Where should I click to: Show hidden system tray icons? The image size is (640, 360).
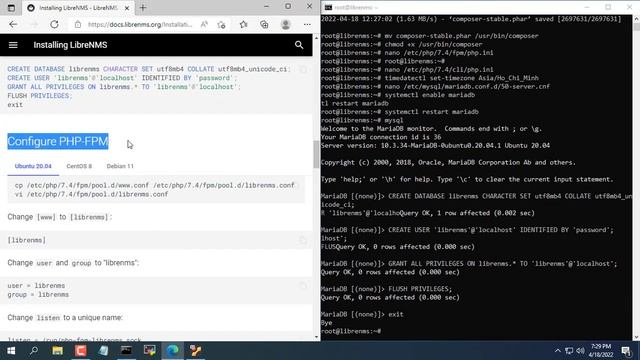click(x=558, y=351)
